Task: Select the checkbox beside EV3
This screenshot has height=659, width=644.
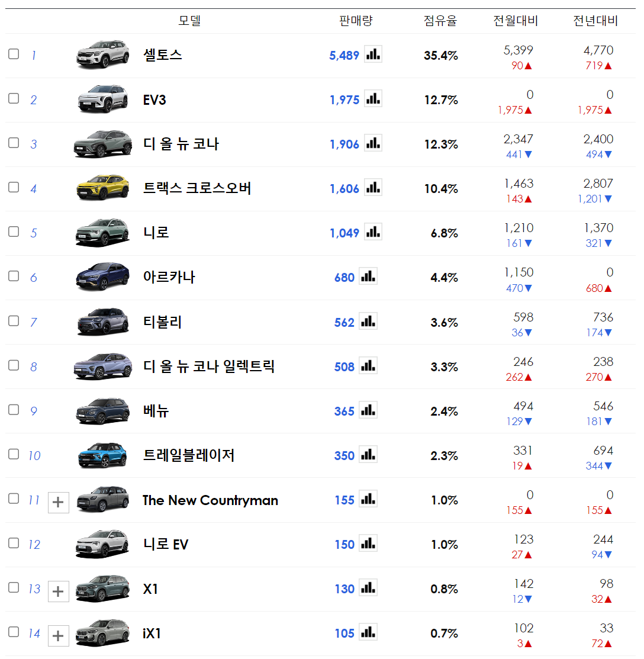Action: [14, 98]
